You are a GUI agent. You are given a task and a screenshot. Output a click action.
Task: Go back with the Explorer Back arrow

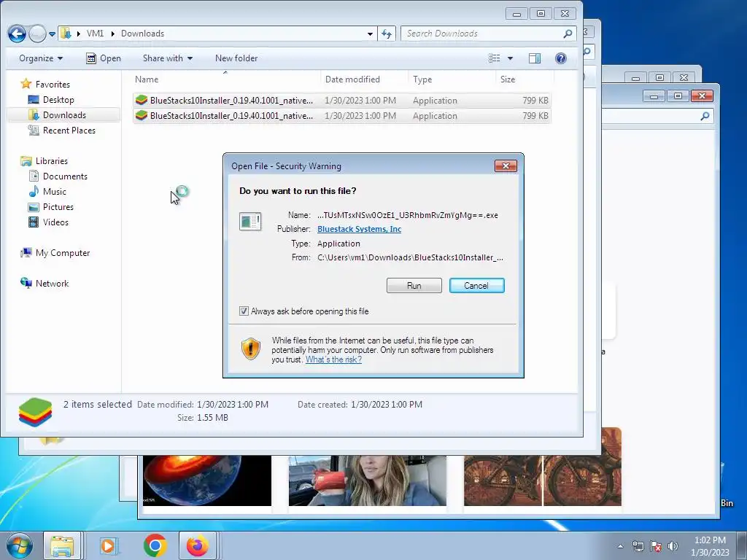pyautogui.click(x=17, y=34)
